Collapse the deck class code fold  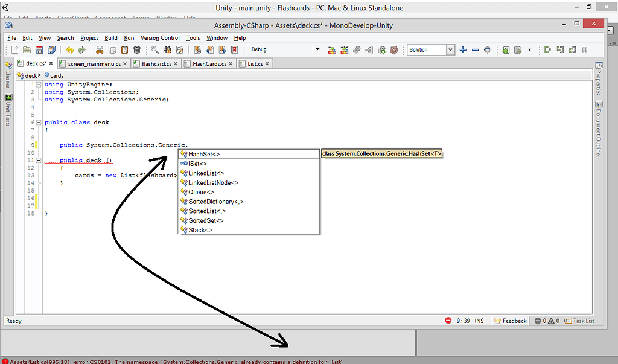37,122
